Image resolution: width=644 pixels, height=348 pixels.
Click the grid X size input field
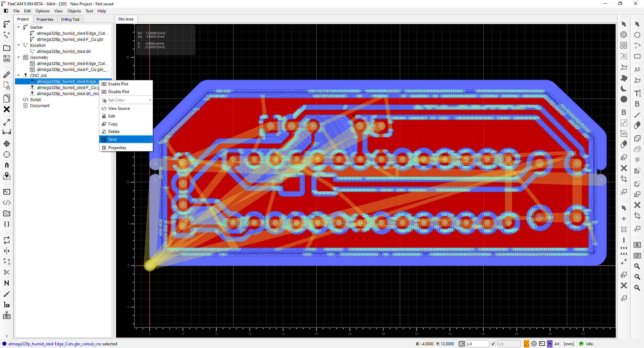pos(477,344)
